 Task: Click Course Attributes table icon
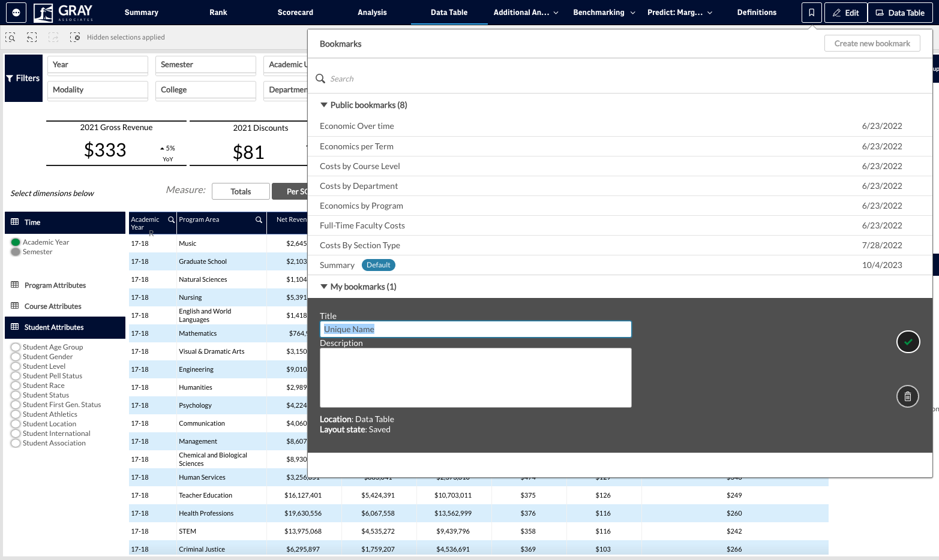15,306
